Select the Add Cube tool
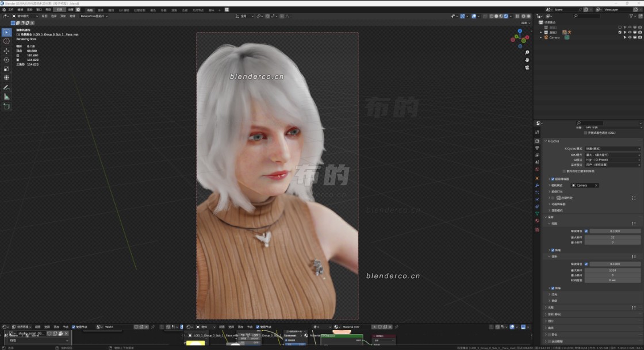The width and height of the screenshot is (644, 350). click(x=6, y=107)
